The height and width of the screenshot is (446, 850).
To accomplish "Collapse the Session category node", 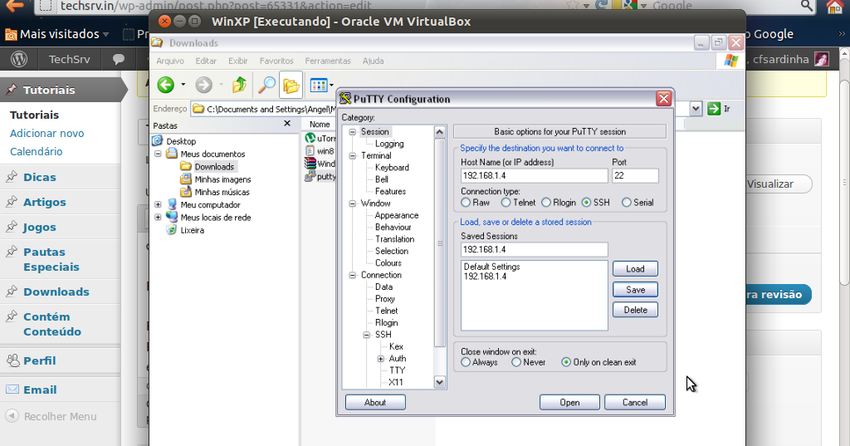I will 352,132.
